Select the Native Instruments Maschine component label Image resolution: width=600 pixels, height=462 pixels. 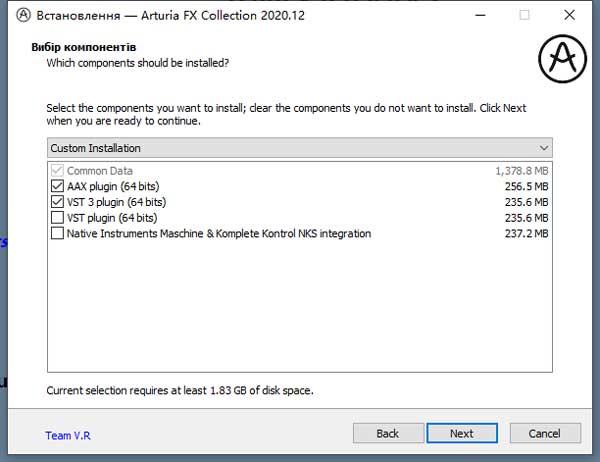point(218,234)
